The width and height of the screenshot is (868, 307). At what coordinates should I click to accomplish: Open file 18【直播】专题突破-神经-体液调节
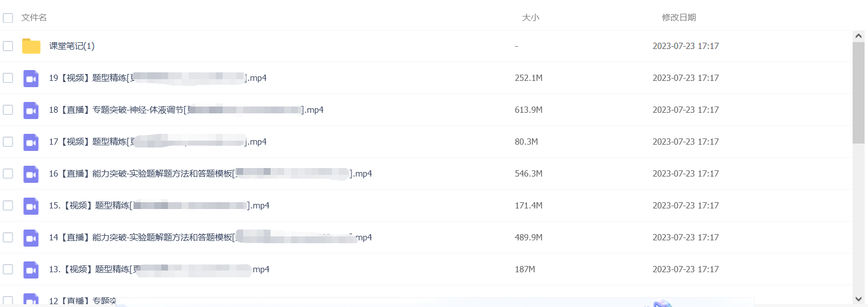point(186,110)
